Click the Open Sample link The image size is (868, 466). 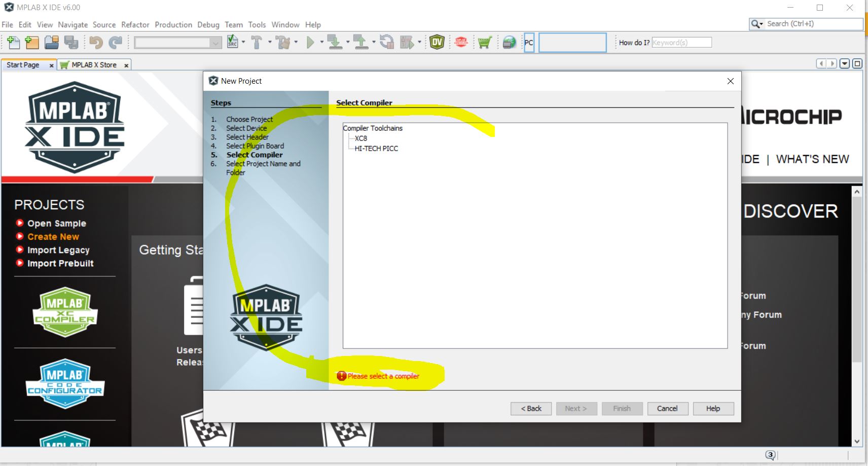click(x=56, y=223)
